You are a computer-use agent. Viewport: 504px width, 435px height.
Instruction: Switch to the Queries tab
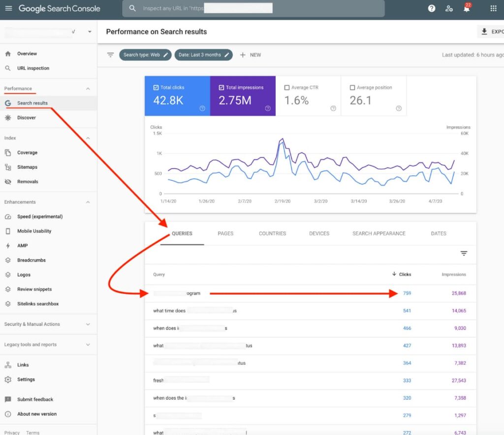pos(182,234)
